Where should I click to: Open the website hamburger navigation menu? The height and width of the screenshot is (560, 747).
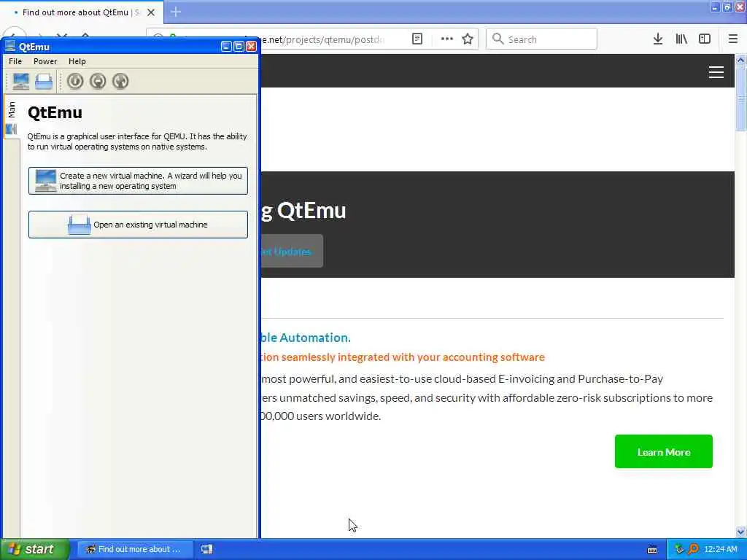716,72
